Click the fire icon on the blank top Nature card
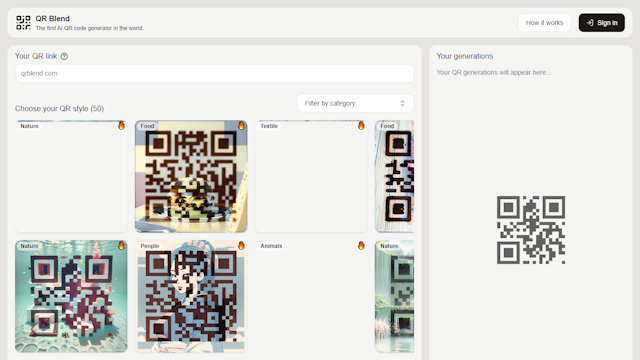 [x=121, y=125]
